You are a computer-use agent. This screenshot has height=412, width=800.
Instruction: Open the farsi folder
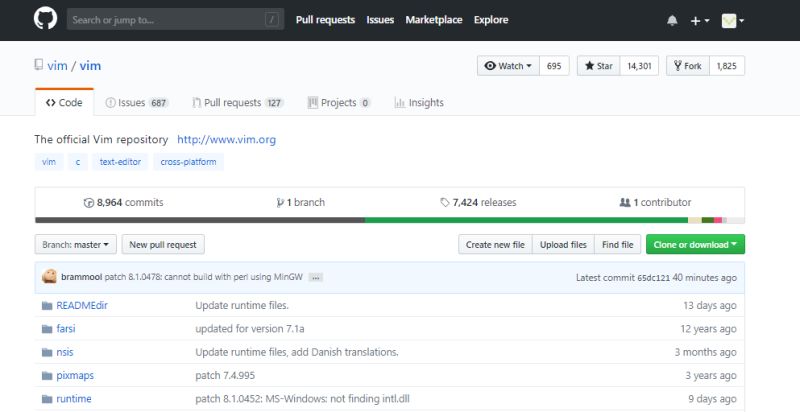tap(66, 329)
